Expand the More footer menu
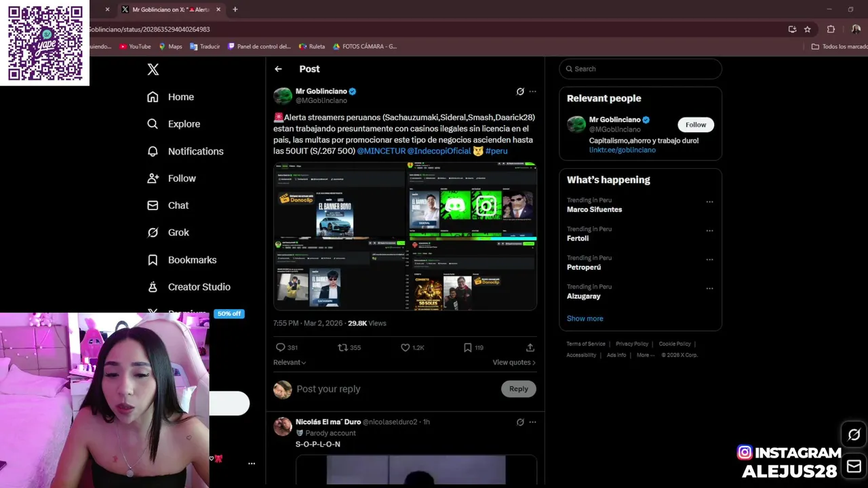The height and width of the screenshot is (488, 868). click(646, 355)
